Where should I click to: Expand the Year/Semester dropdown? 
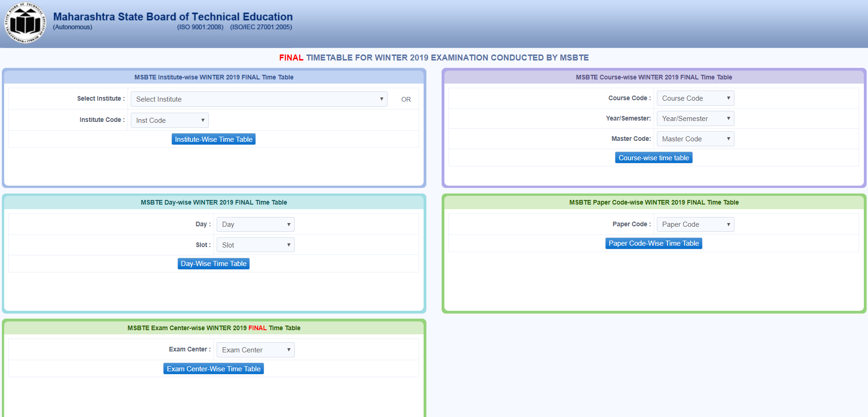695,119
